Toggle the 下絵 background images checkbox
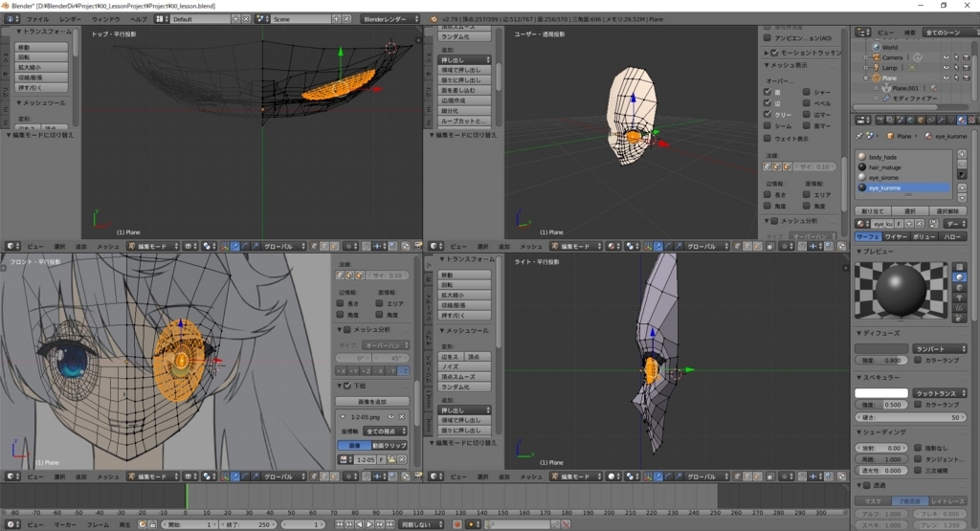 click(x=347, y=387)
